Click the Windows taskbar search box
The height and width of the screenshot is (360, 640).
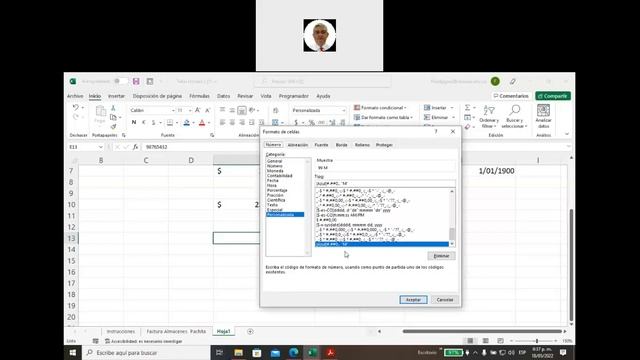click(x=146, y=353)
